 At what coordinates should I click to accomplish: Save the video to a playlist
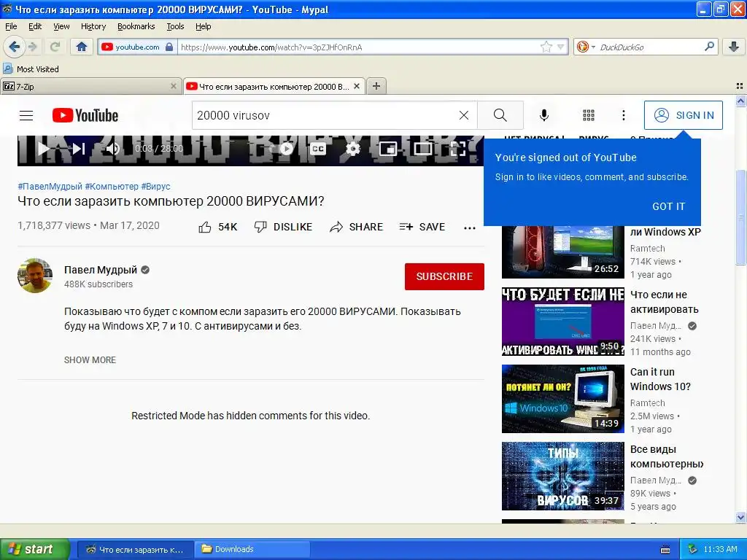(x=422, y=227)
